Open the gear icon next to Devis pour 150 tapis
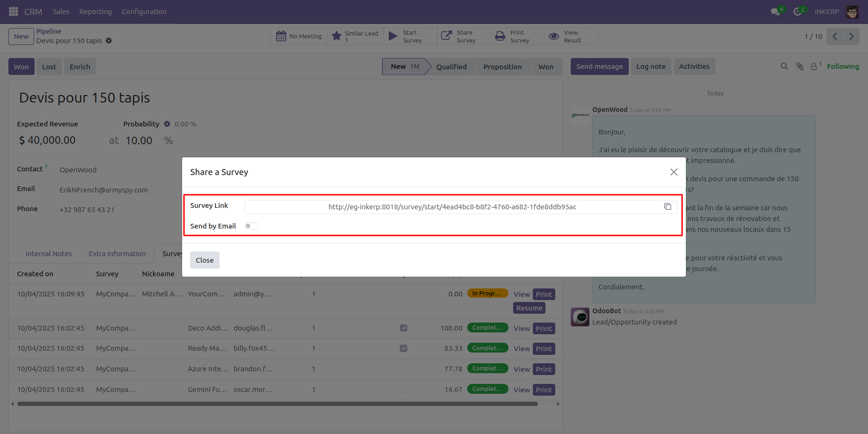The width and height of the screenshot is (868, 434). [x=109, y=41]
